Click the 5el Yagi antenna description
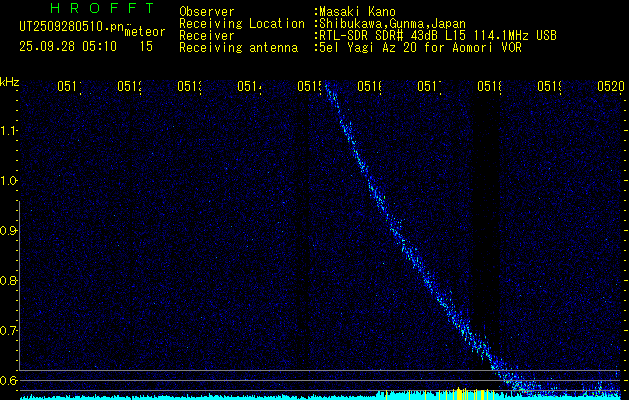The width and height of the screenshot is (629, 400). (418, 47)
